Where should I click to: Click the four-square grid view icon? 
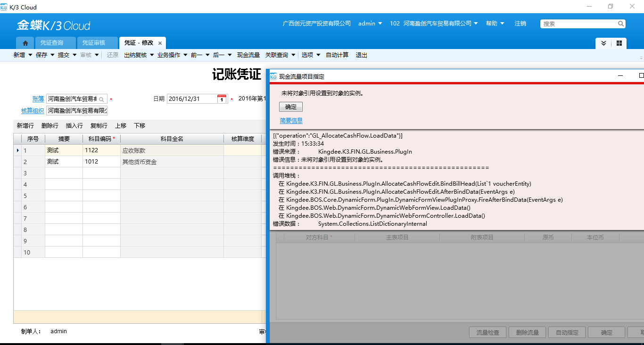[x=619, y=43]
